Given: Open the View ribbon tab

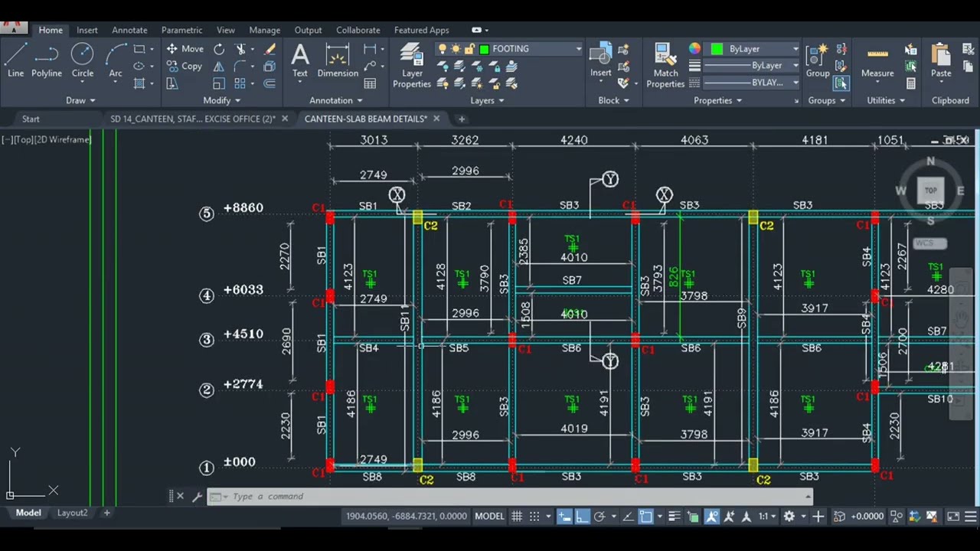Looking at the screenshot, I should pos(226,30).
